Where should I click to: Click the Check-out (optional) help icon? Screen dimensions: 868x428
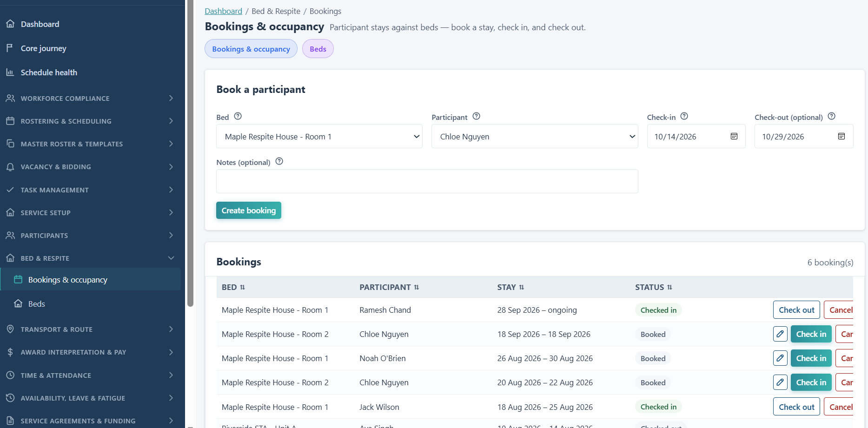click(832, 116)
